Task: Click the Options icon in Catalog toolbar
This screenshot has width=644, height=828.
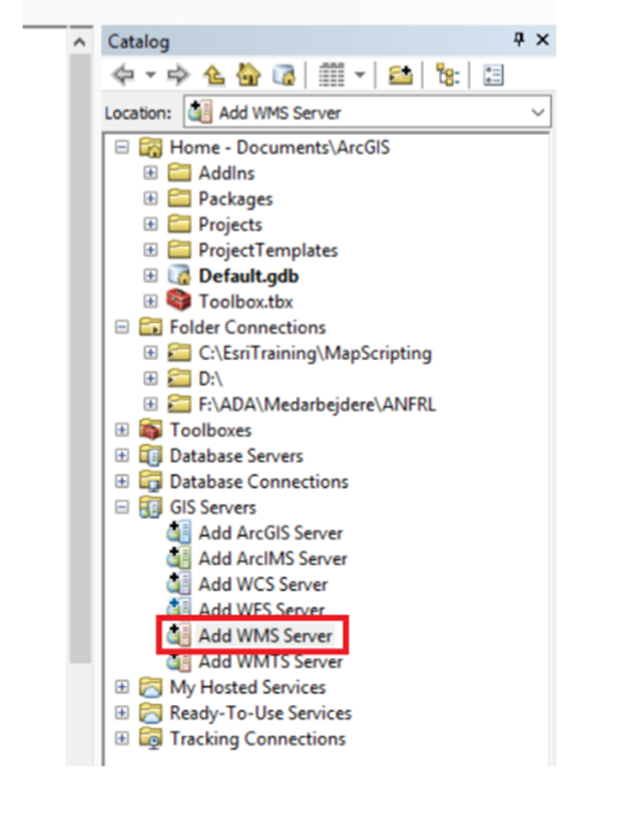Action: click(493, 75)
